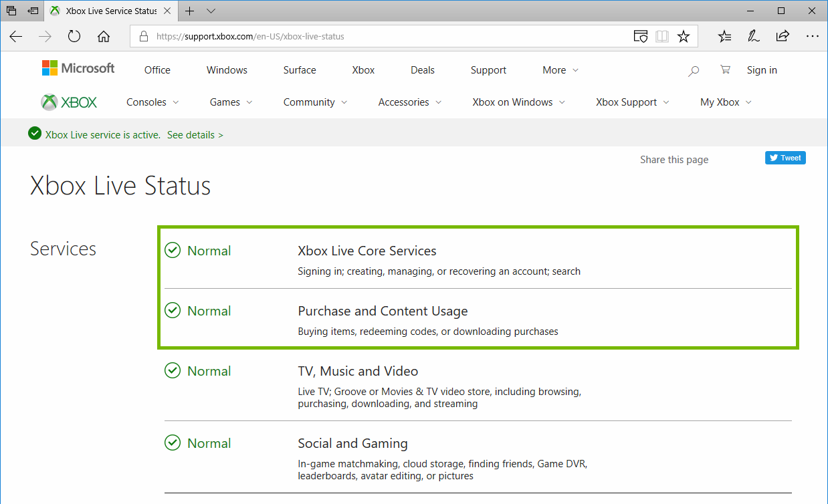
Task: Click the Services section heading
Action: tap(63, 249)
